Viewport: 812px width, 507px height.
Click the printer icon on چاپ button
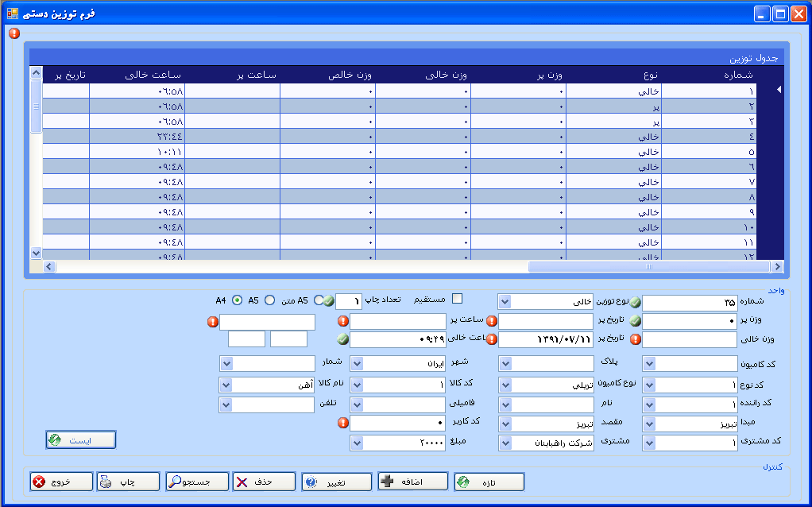tap(106, 482)
